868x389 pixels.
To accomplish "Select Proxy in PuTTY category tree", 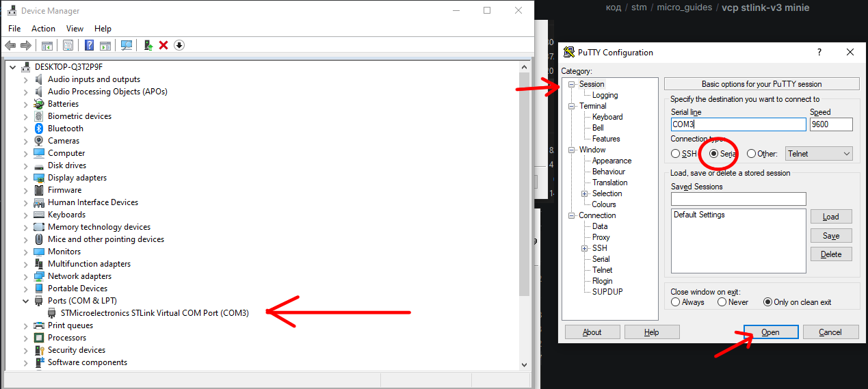I will [x=601, y=237].
